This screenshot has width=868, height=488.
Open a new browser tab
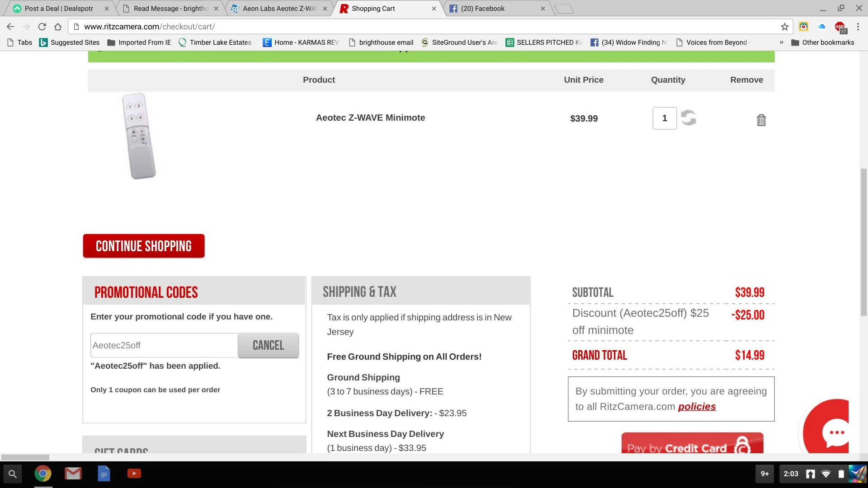click(564, 9)
